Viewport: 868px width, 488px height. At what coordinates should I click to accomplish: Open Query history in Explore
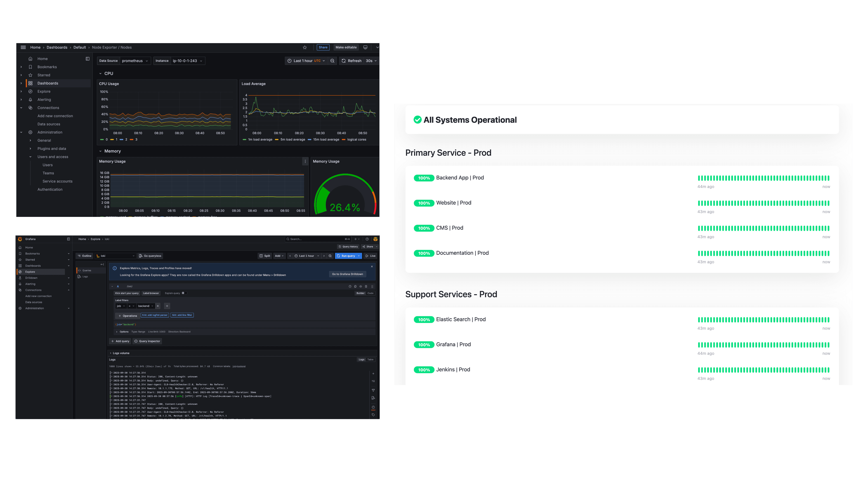point(348,246)
